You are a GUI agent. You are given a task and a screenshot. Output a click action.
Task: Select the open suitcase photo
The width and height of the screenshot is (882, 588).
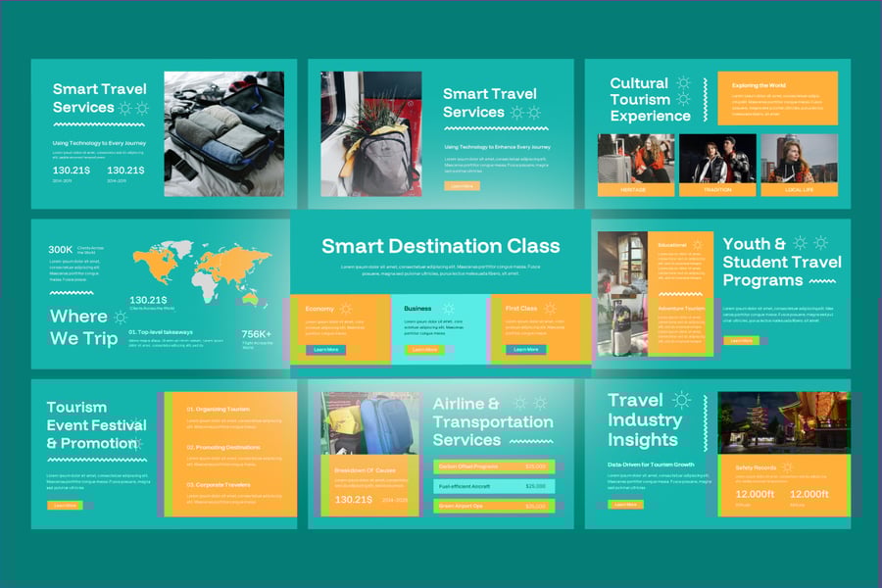[x=223, y=133]
